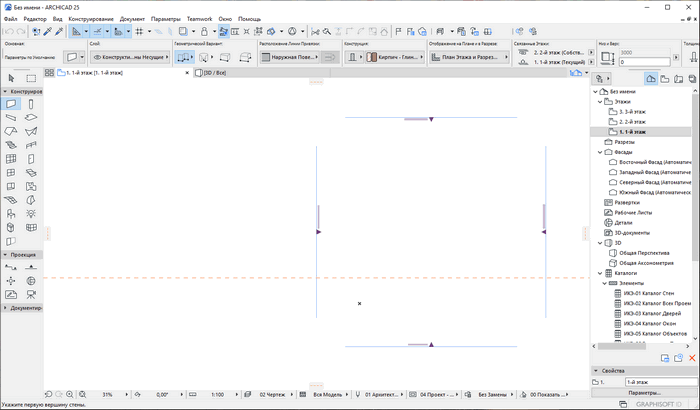The height and width of the screenshot is (410, 700).
Task: Select the Arrow selection tool
Action: pos(11,77)
